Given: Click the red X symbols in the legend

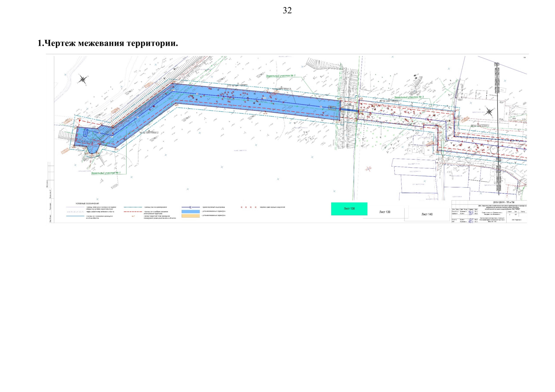Looking at the screenshot, I should click(249, 207).
